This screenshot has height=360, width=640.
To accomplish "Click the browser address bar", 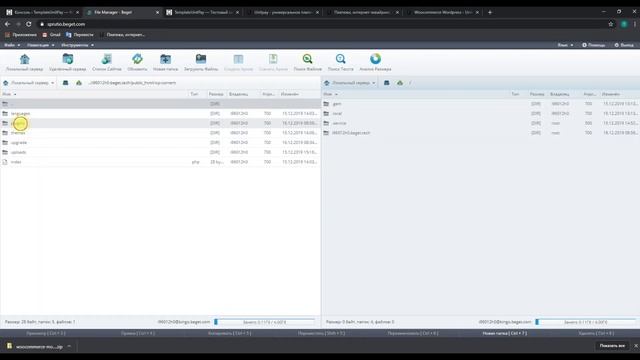I will [322, 24].
